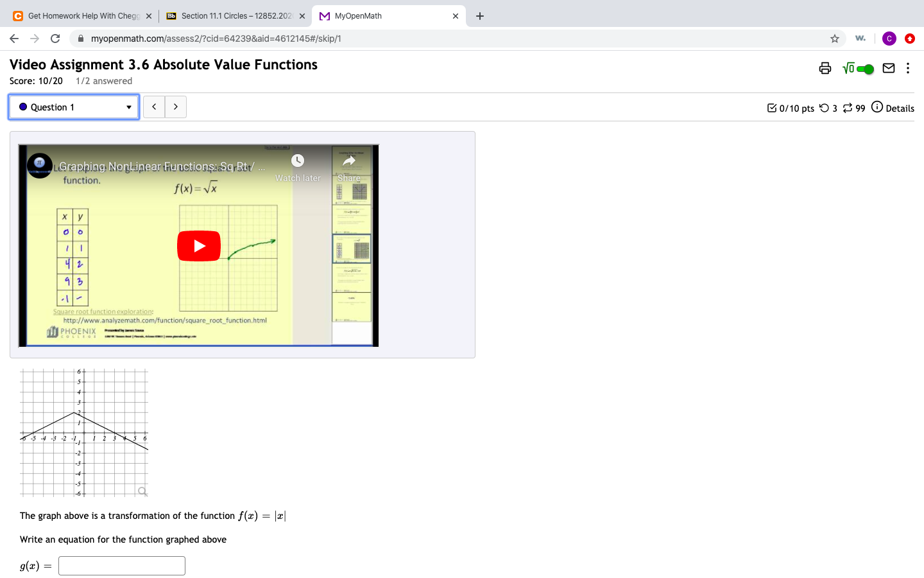This screenshot has height=578, width=924.
Task: Open a new browser tab
Action: click(480, 16)
